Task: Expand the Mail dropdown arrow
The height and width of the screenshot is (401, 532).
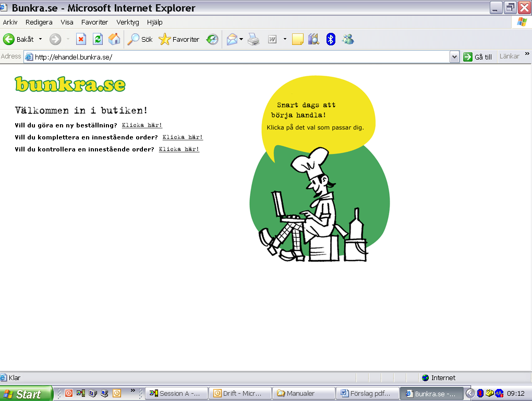Action: [241, 39]
